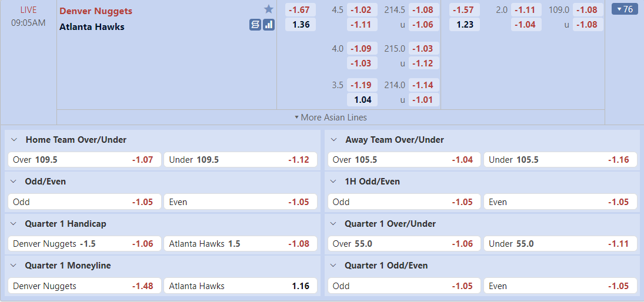The image size is (644, 302).
Task: Select Even in the Odd/Even market
Action: (x=241, y=202)
